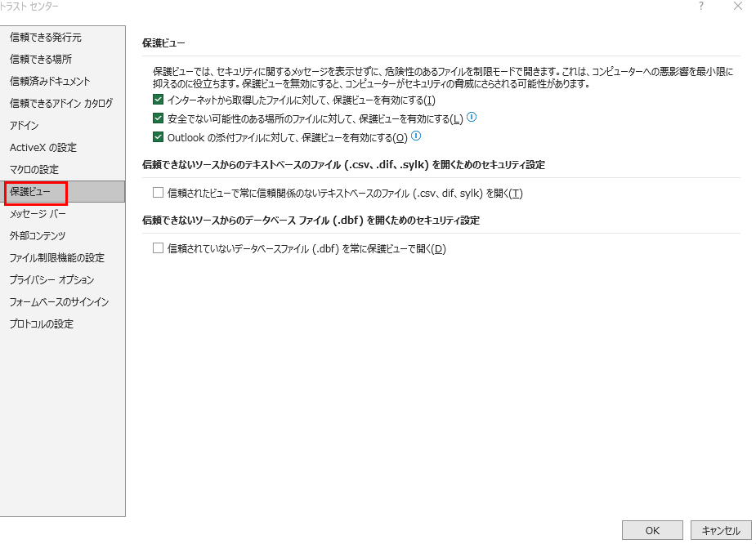Viewport: 756px width, 544px height.
Task: Enable opening untrusted text-based files checkbox
Action: point(159,193)
